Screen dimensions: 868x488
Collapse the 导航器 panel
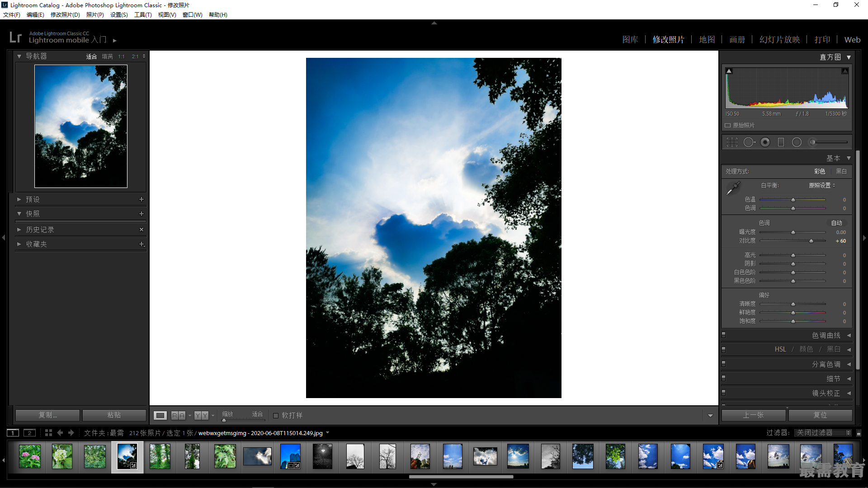(x=19, y=56)
